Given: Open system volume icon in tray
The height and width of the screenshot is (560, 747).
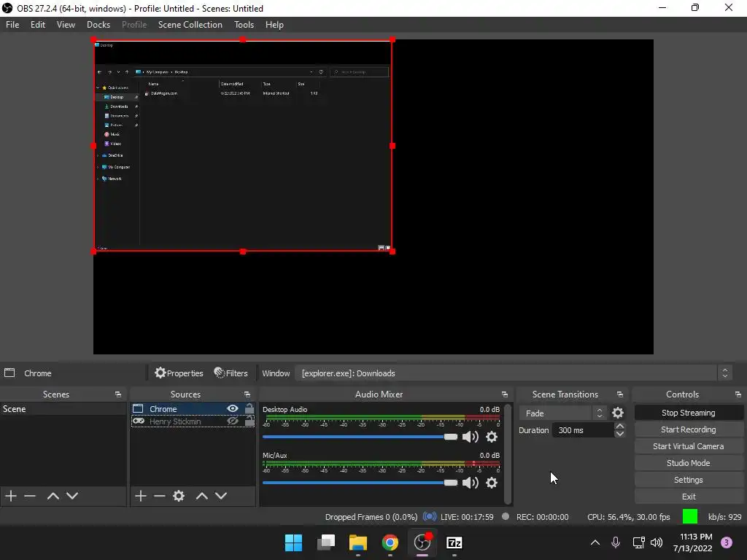Looking at the screenshot, I should 657,542.
